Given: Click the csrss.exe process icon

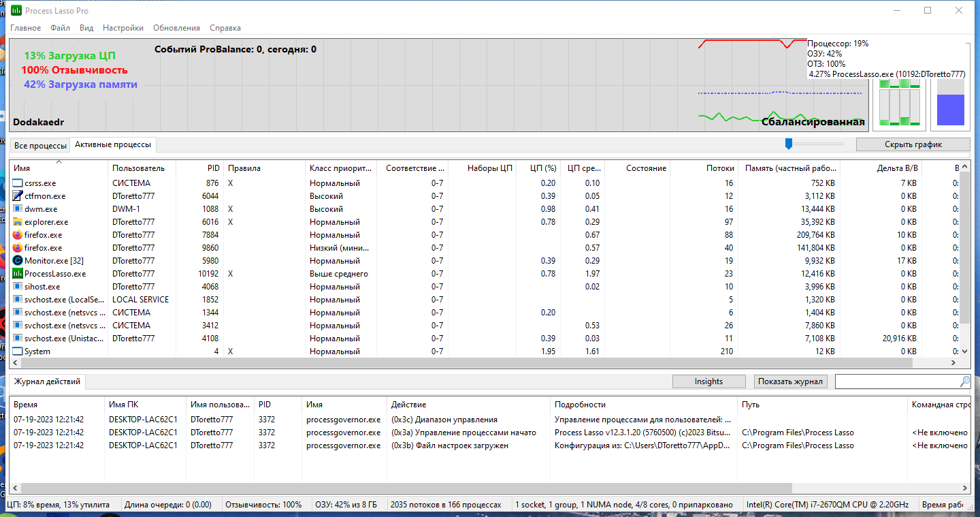Looking at the screenshot, I should click(x=18, y=183).
